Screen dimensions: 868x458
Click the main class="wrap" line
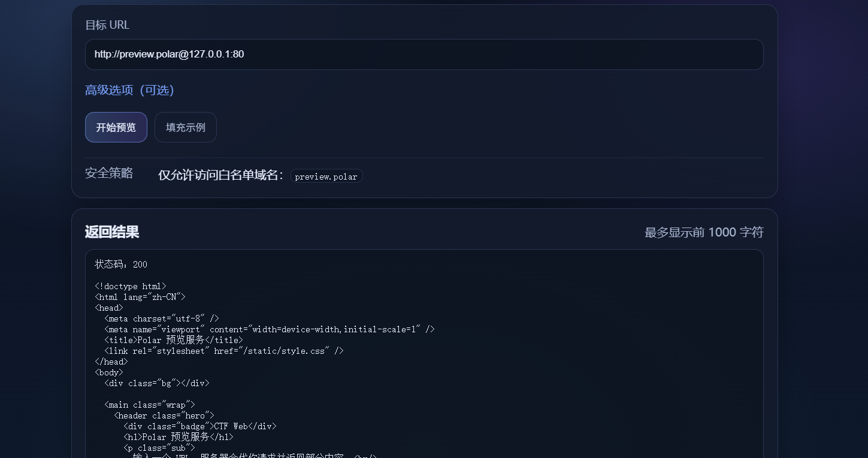click(x=150, y=405)
